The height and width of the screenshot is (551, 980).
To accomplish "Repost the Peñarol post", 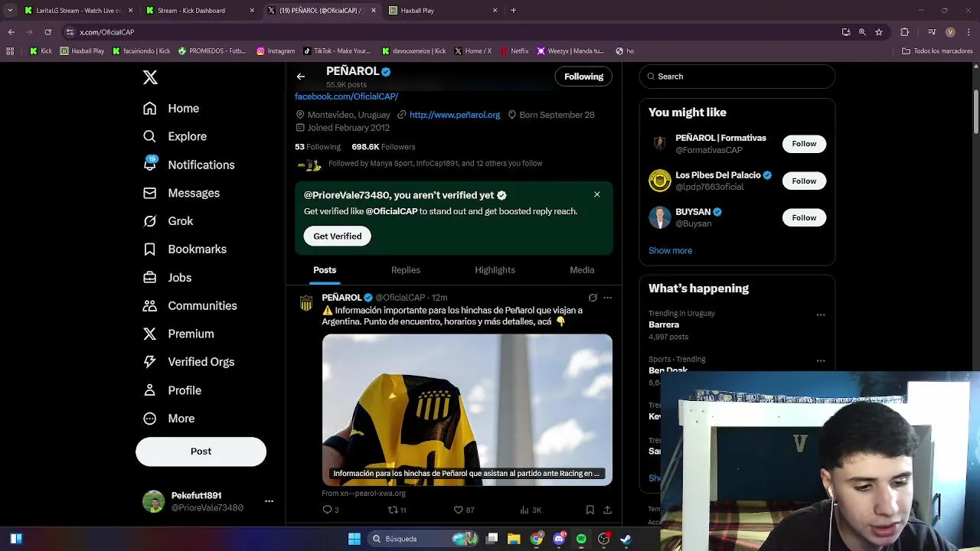I will (397, 510).
